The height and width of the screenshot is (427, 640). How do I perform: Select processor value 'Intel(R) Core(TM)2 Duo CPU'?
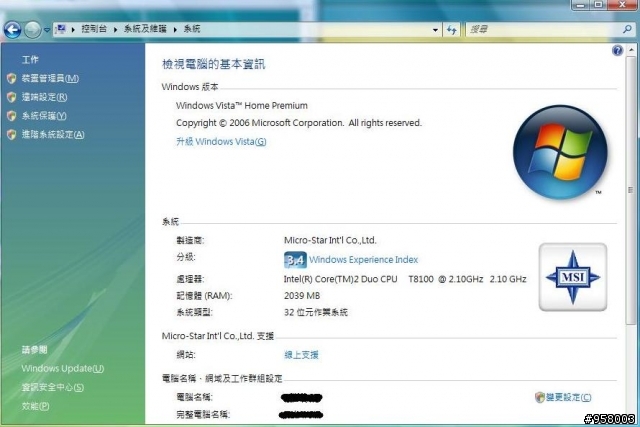pos(340,279)
